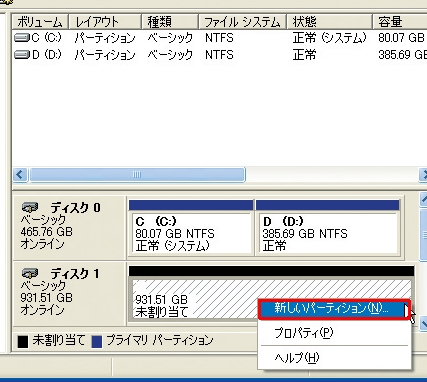Click the horizontal scrollbar right arrow
This screenshot has width=427, height=382.
click(x=423, y=175)
